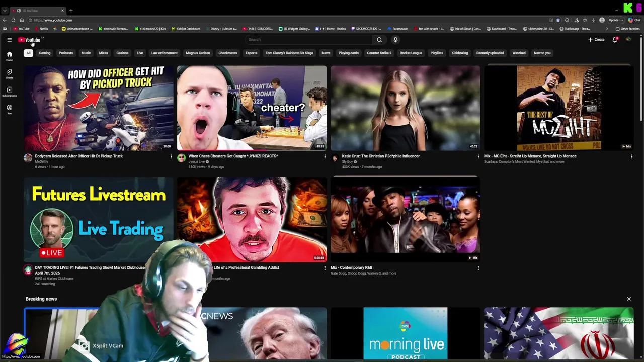Viewport: 644px width, 362px height.
Task: Open Subscriptions in the sidebar
Action: pyautogui.click(x=9, y=92)
